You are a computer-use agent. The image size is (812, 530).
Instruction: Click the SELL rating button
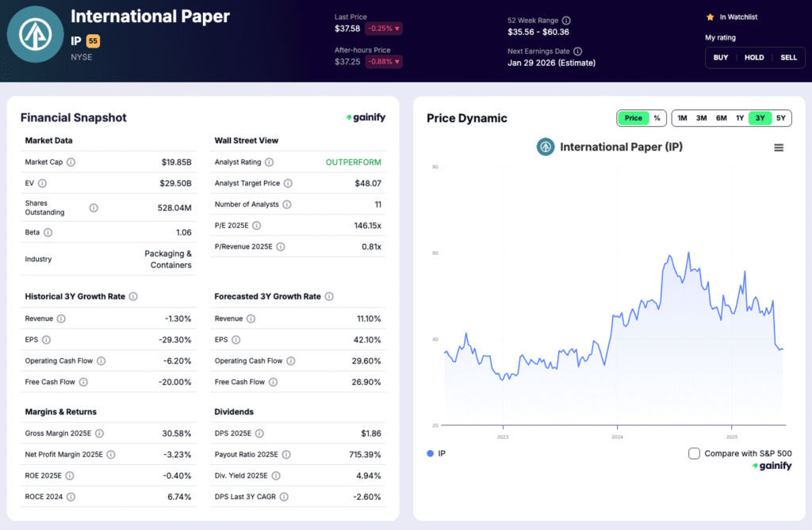coord(788,57)
